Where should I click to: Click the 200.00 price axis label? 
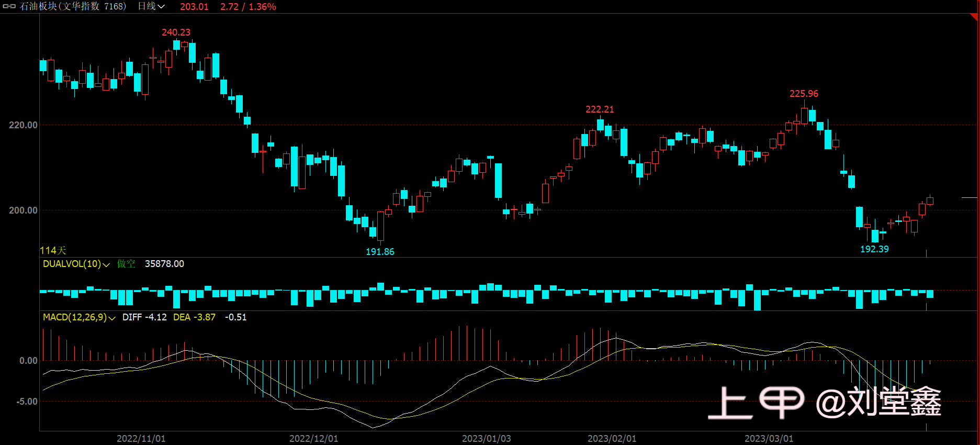(23, 210)
